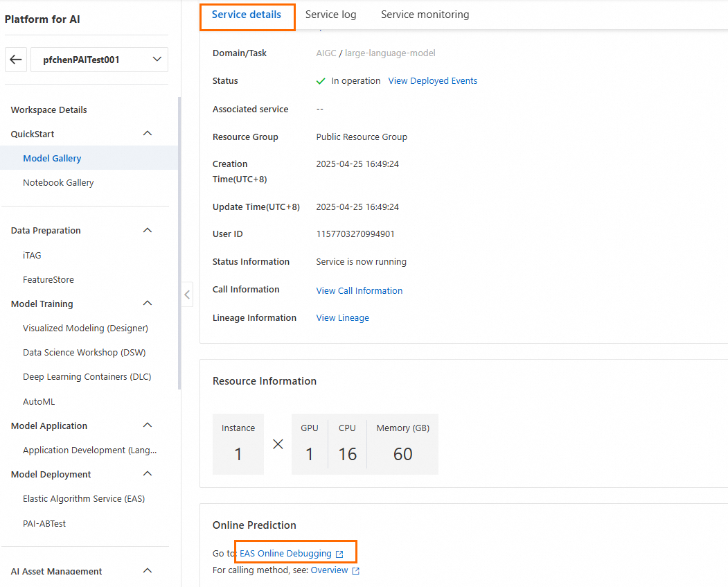
Task: Click the Memory (GB) value 60
Action: [402, 454]
